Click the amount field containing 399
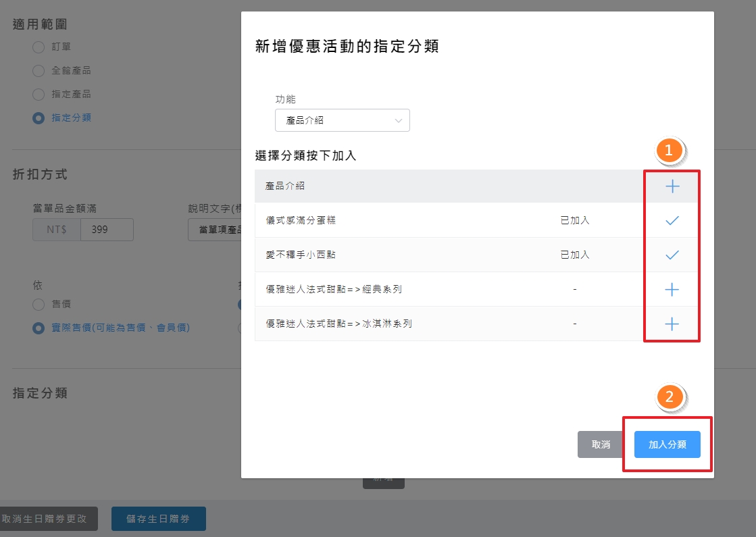 coord(106,230)
